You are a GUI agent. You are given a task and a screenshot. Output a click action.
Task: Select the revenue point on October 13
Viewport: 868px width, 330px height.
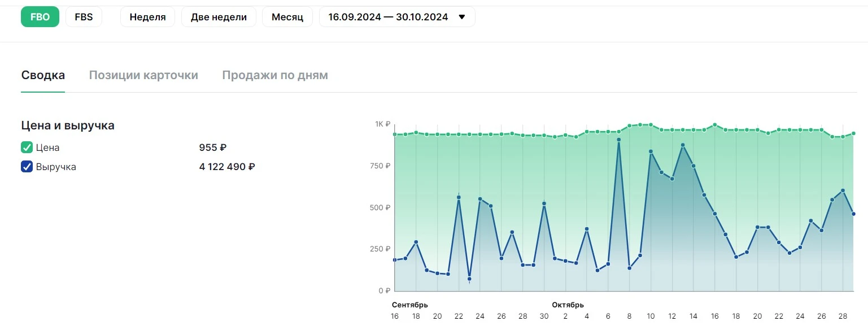tap(683, 145)
